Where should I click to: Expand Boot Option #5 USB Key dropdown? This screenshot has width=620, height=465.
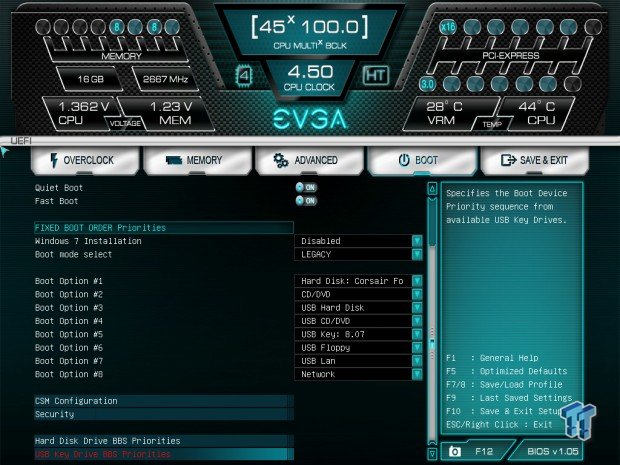pos(358,334)
